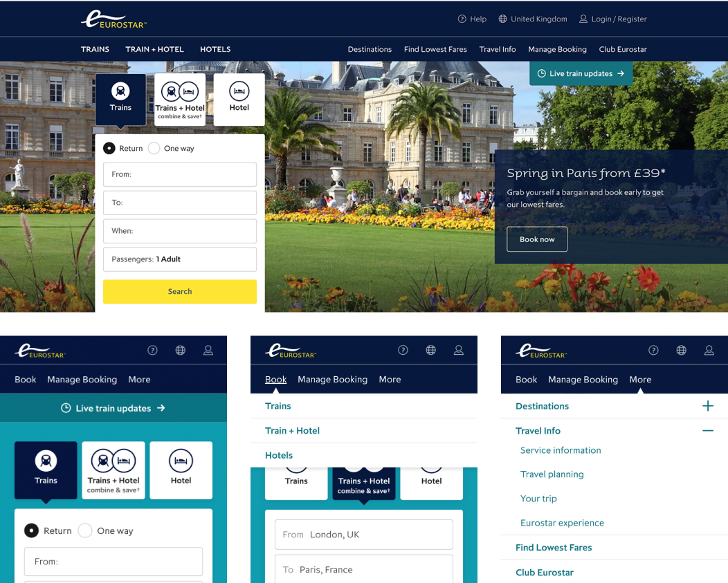Click Eurostar logo in right mobile view
Viewport: 728px width, 583px height.
[x=541, y=351]
